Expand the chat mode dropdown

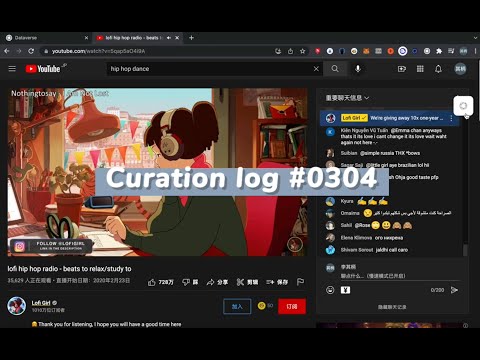coord(347,98)
